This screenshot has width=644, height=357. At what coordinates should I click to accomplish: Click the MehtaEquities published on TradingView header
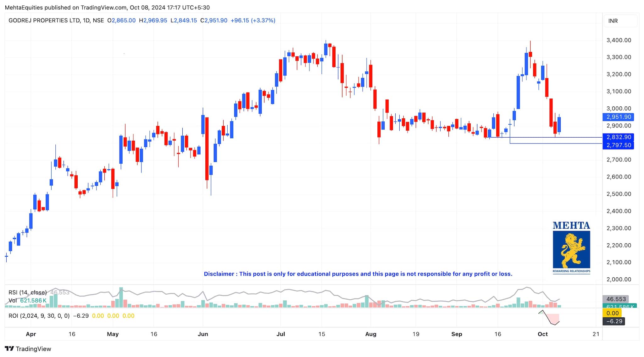pyautogui.click(x=107, y=8)
